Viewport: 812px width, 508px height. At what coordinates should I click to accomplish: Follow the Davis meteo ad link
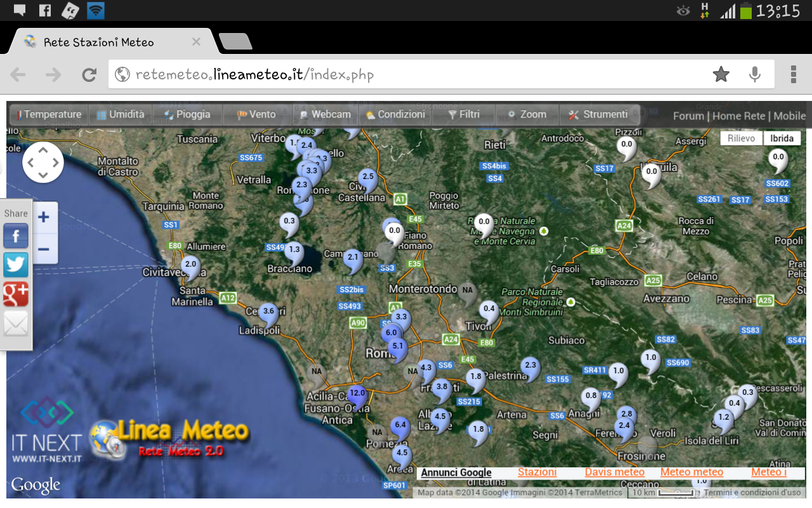(614, 472)
